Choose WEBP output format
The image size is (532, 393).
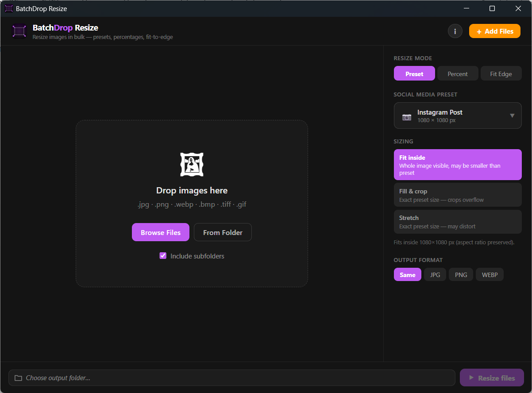[x=490, y=274]
